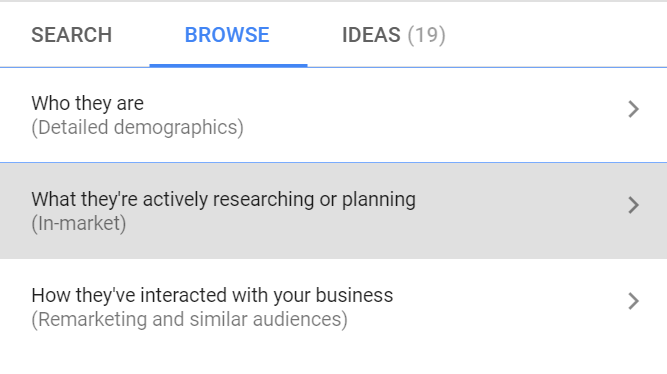Switch to the SEARCH tab
Viewport: 667px width, 374px height.
tap(71, 35)
